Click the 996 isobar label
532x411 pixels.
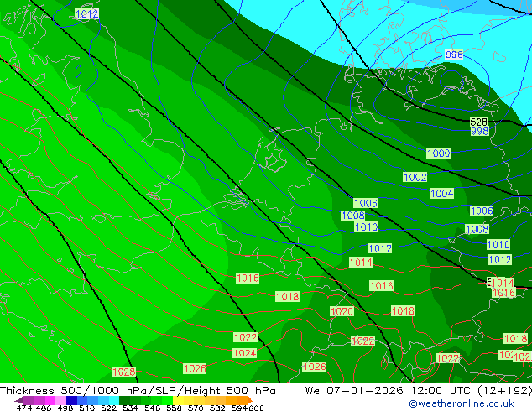point(454,55)
